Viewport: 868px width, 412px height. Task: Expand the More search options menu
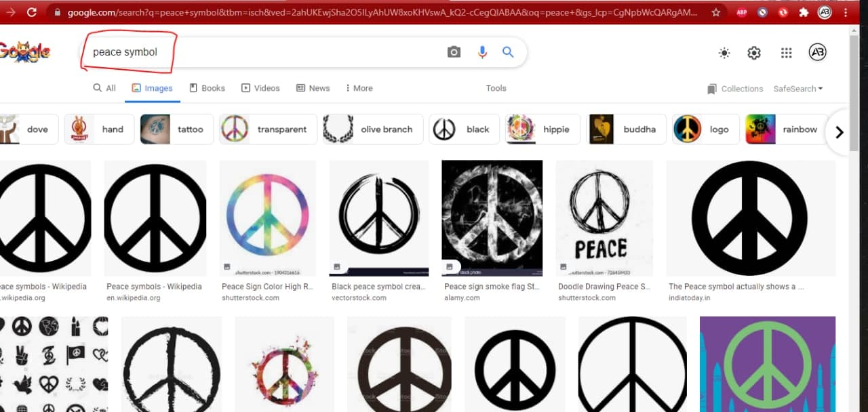359,88
